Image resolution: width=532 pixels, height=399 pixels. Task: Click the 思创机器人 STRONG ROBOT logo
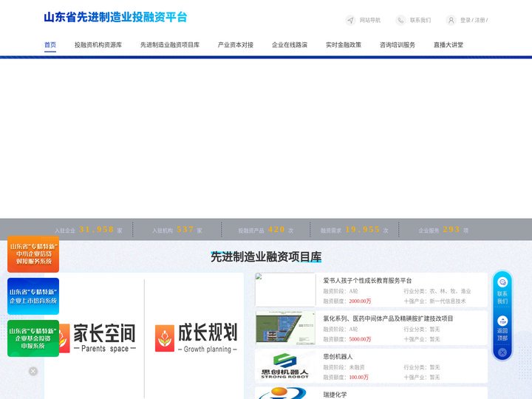285,366
